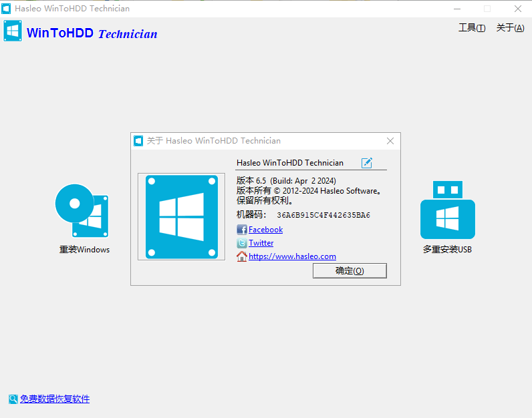Click the Hasleo WinToHDD Technician product name text

[290, 163]
